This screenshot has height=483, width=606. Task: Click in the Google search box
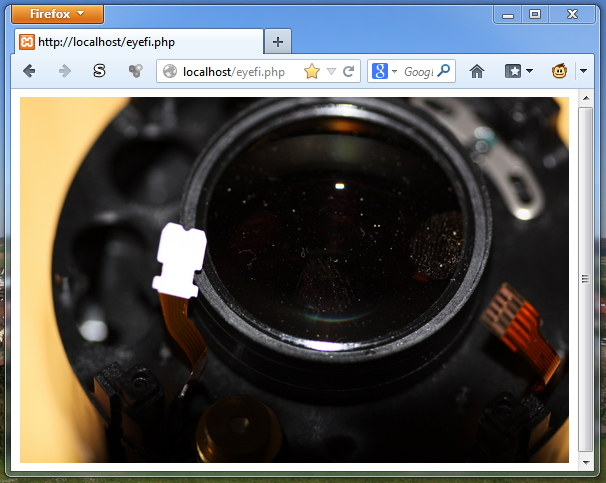[x=417, y=71]
